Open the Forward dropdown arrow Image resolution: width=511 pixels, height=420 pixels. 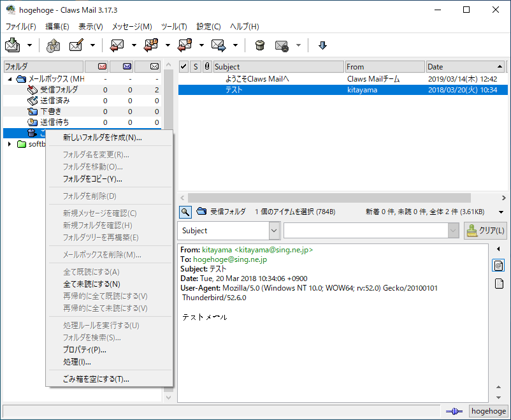(236, 45)
